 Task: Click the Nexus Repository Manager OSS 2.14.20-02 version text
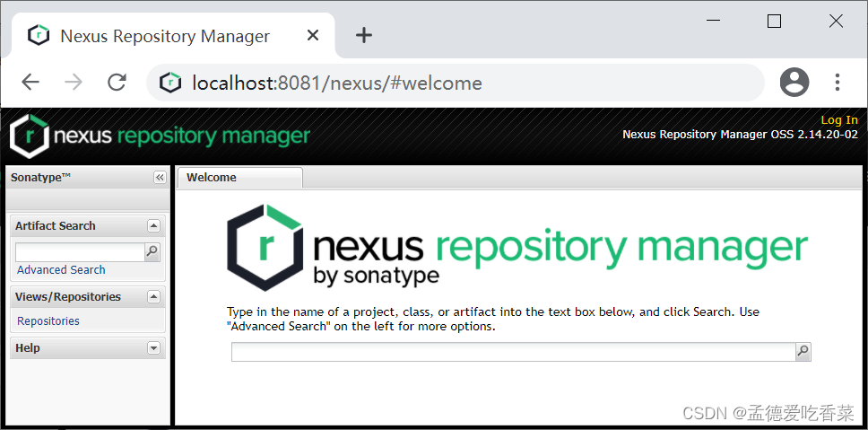point(740,134)
